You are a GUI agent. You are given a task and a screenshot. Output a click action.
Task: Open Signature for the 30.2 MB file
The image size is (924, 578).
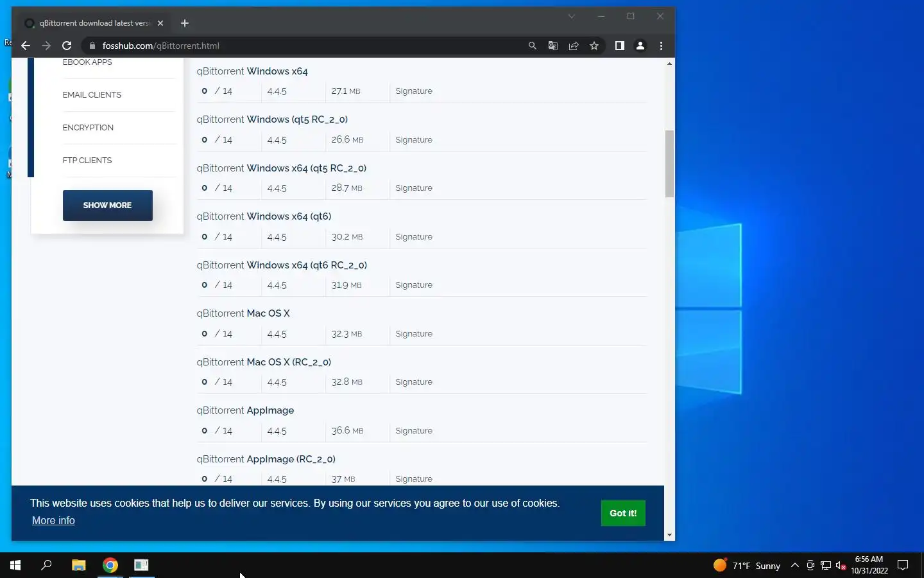(x=414, y=237)
